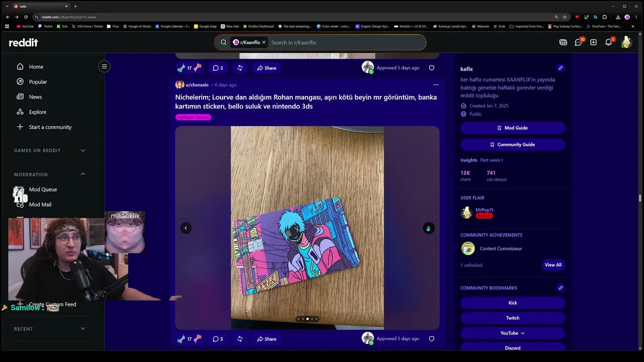644x362 pixels.
Task: Click the pink post flair tag
Action: (193, 117)
